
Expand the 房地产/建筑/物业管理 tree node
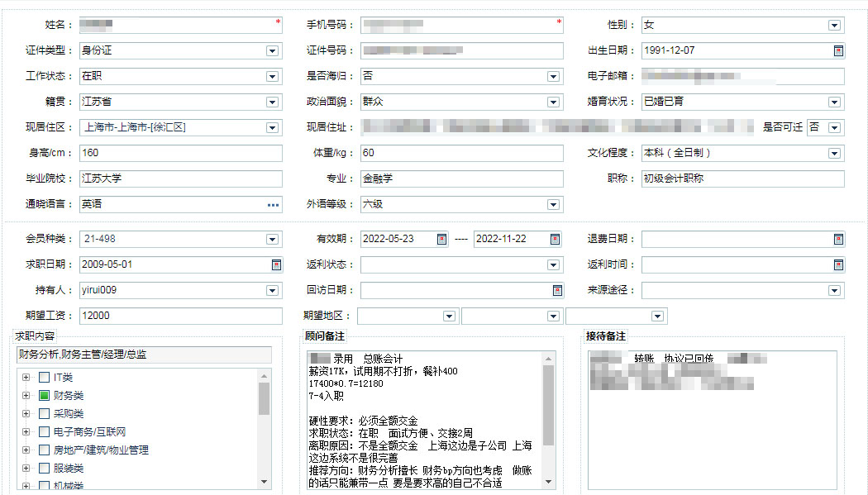pos(26,450)
